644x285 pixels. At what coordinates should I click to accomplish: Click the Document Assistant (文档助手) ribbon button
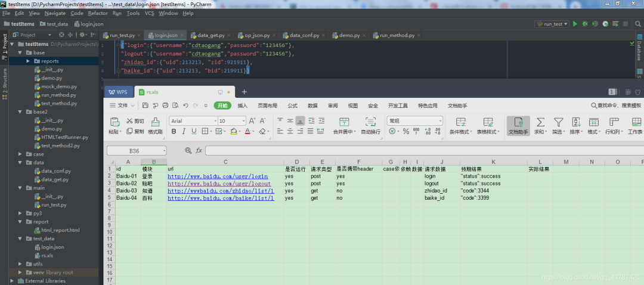point(518,126)
